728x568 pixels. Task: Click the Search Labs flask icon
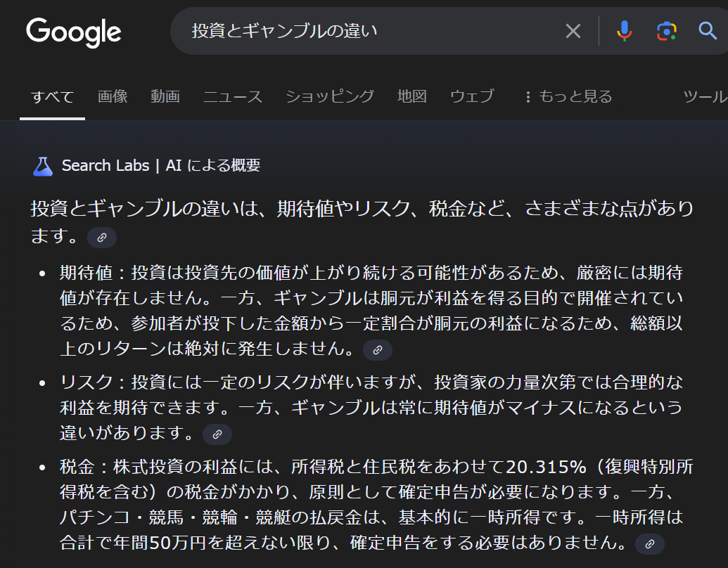tap(43, 166)
